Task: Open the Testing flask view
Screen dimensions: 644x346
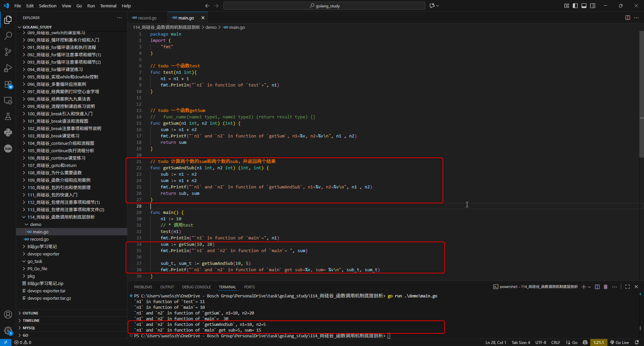Action: point(8,116)
